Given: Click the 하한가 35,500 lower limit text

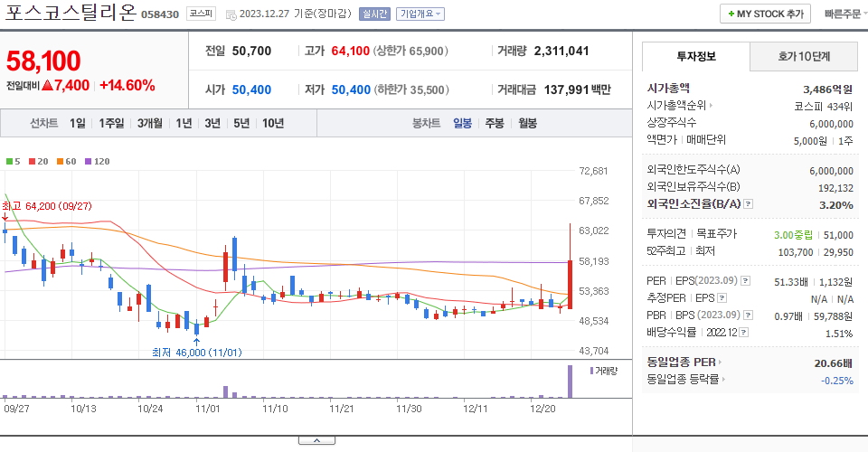Looking at the screenshot, I should tap(411, 89).
